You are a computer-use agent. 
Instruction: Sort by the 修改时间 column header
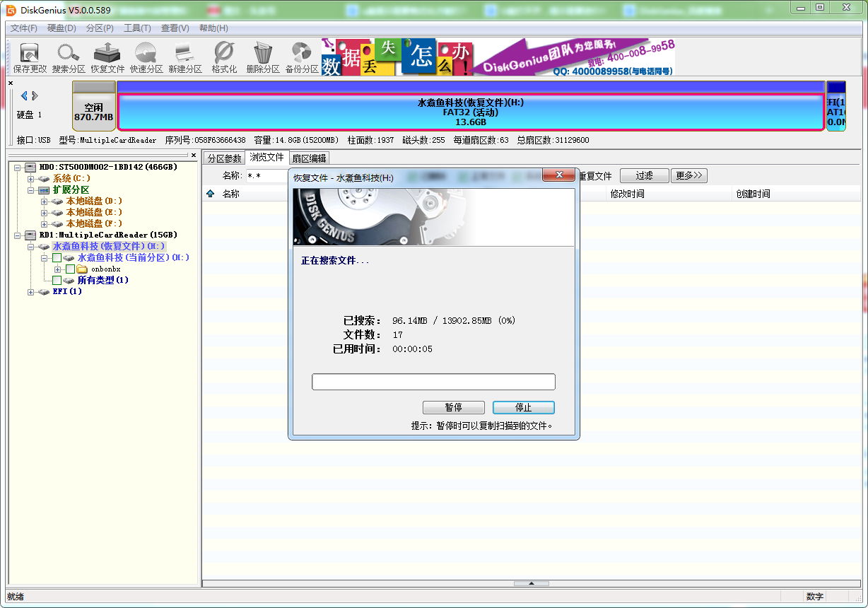(627, 194)
